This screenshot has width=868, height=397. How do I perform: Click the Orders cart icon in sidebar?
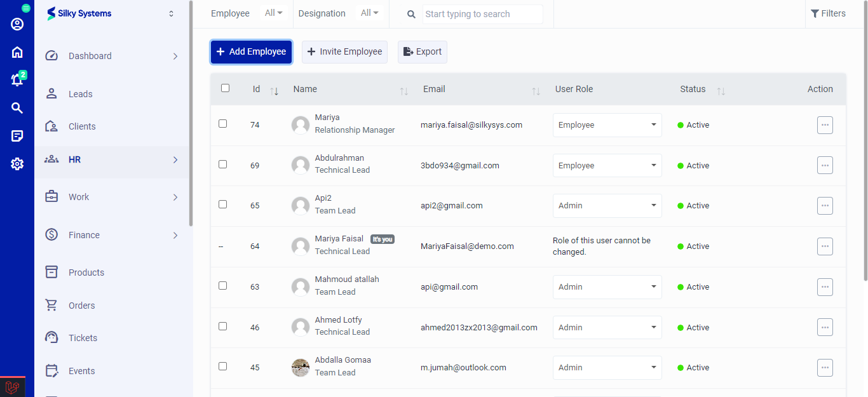click(x=51, y=305)
